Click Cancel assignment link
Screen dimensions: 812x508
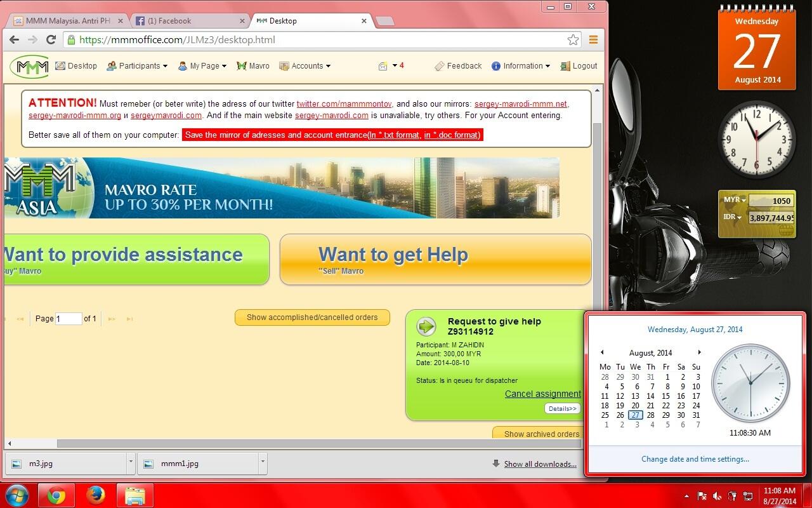pyautogui.click(x=543, y=394)
